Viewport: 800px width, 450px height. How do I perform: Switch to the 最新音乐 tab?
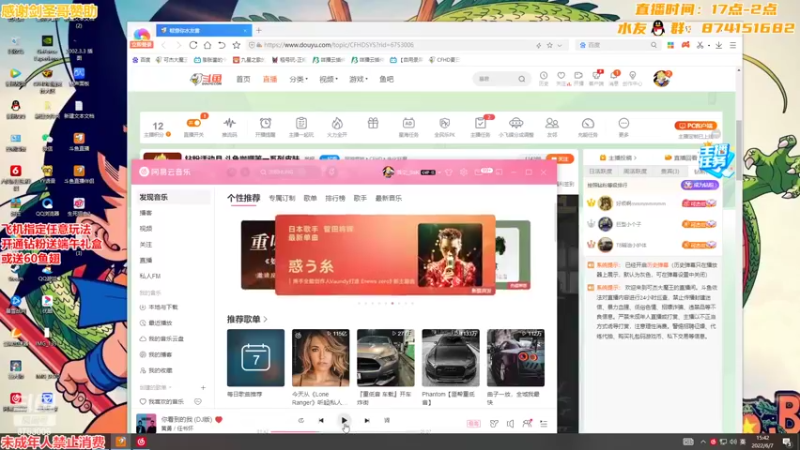click(388, 198)
